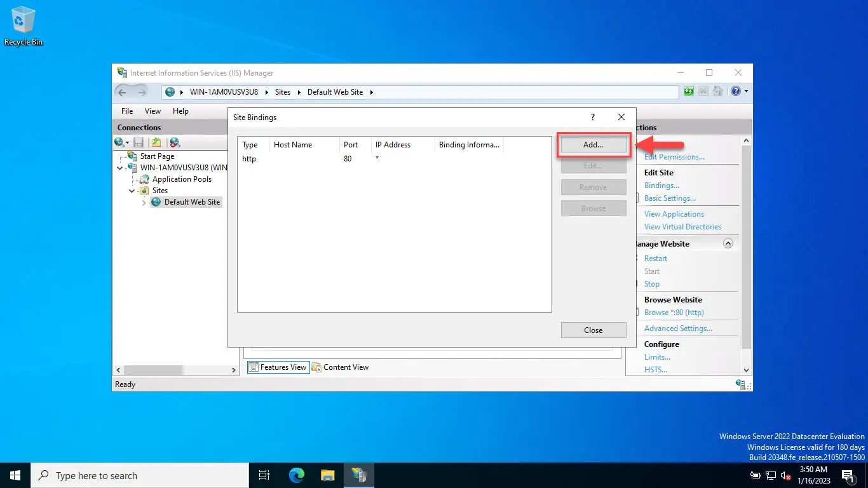Click the Up folder icon in Connections
Viewport: 868px width, 488px height.
tap(156, 142)
